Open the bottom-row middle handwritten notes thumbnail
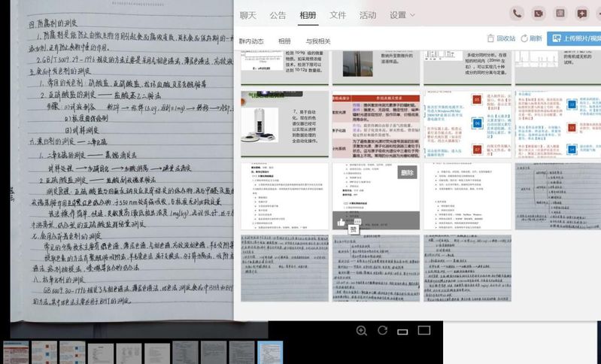Image resolution: width=601 pixels, height=364 pixels. [x=376, y=268]
